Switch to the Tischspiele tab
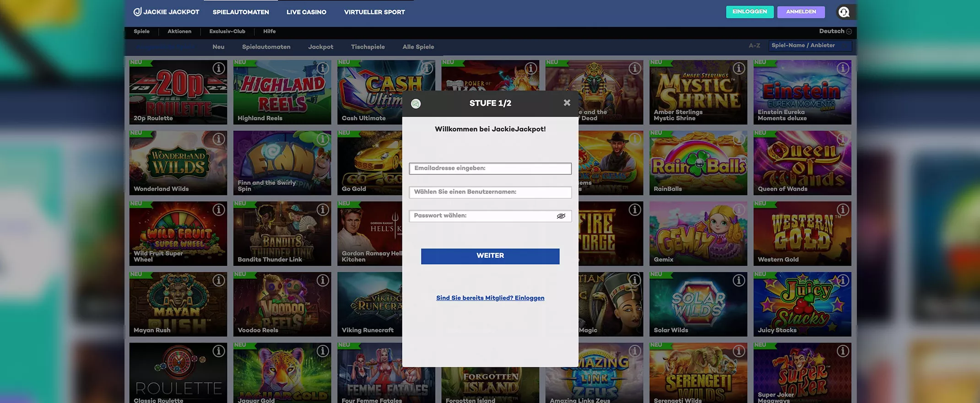Screen dimensions: 980x403 click(x=368, y=47)
